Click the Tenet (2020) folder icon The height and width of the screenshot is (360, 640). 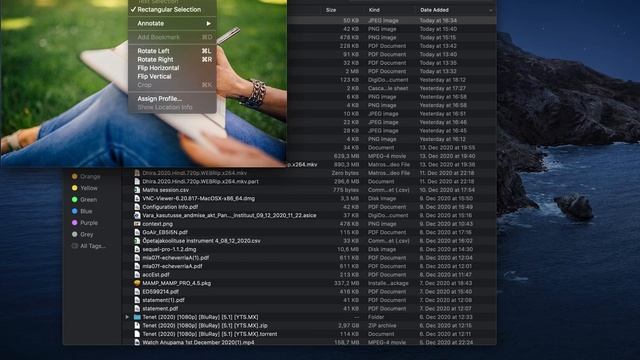137,317
